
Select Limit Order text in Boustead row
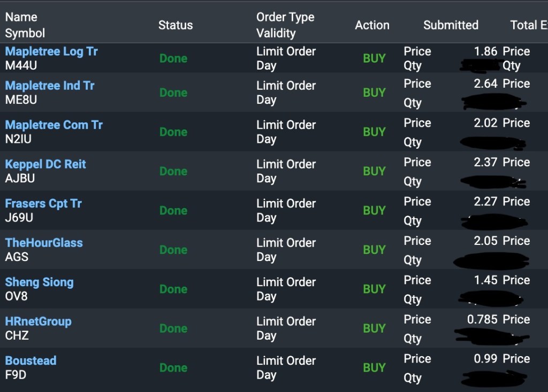[x=286, y=361]
